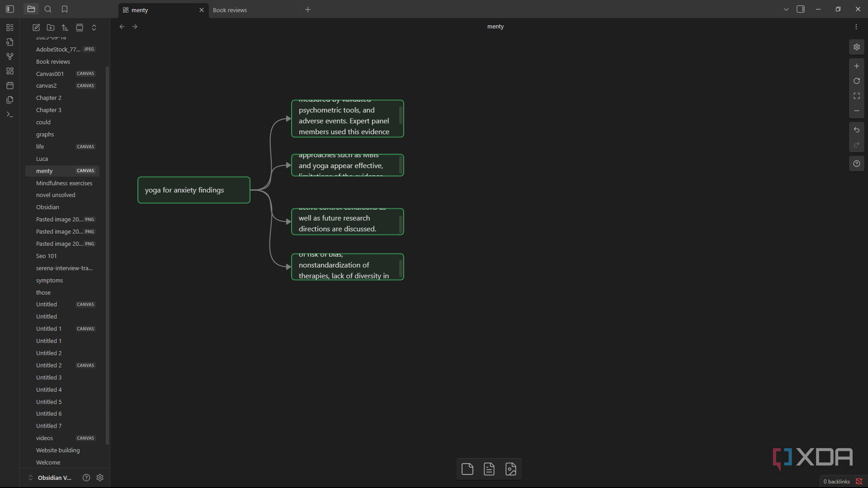Open a new tab with plus
The image size is (868, 488).
(308, 9)
